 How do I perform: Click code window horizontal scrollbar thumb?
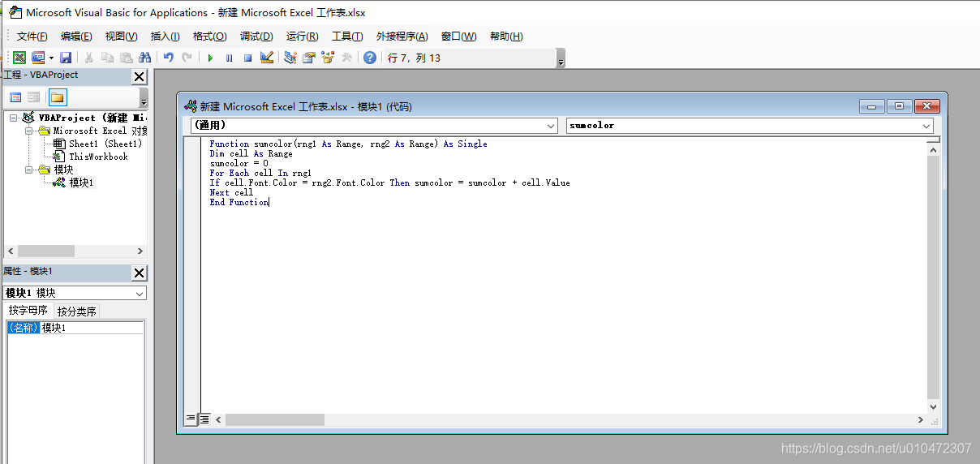[x=275, y=420]
